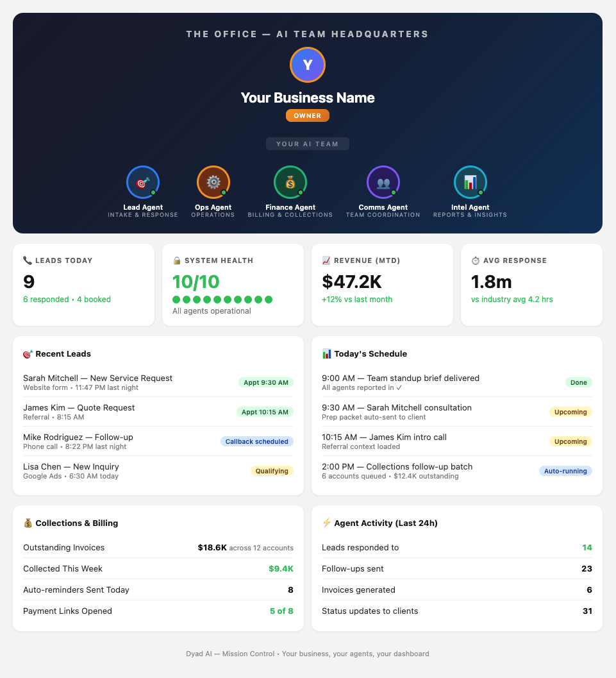Click the stopwatch icon on Avg Response card

click(x=476, y=260)
